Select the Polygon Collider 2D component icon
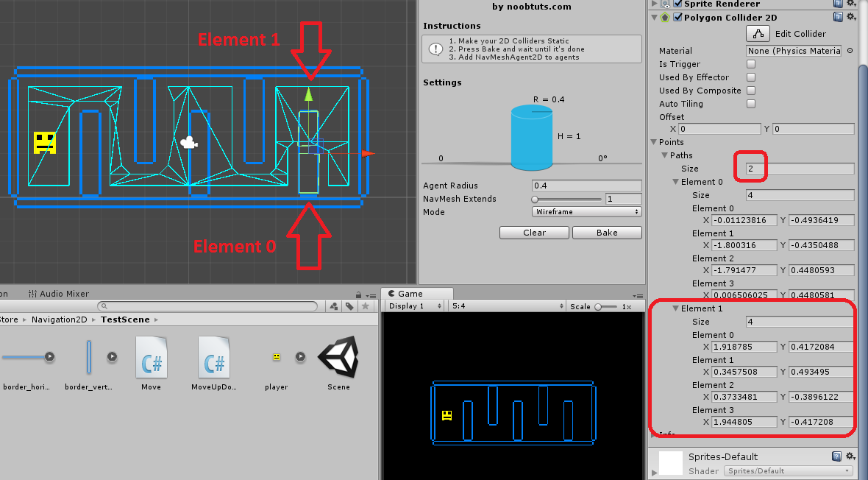The image size is (868, 480). click(664, 17)
